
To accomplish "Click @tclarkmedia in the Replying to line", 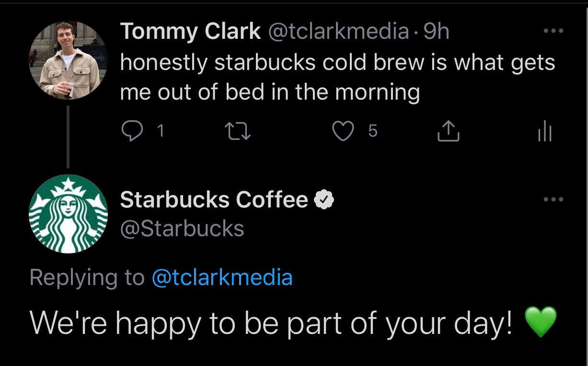I will (x=222, y=277).
